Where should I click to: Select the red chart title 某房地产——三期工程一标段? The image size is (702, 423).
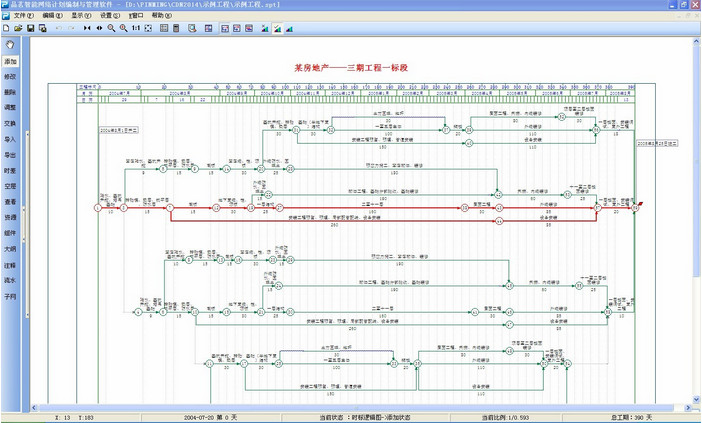(351, 68)
